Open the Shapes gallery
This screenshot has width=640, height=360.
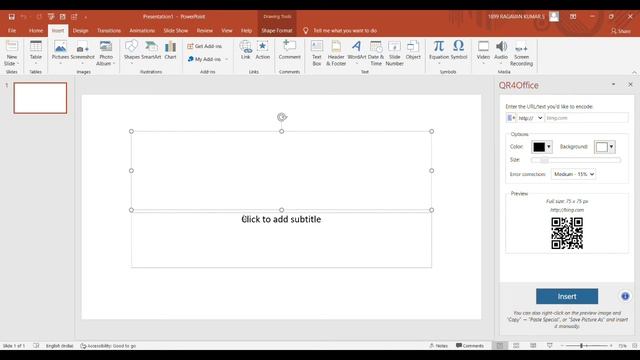[x=131, y=52]
